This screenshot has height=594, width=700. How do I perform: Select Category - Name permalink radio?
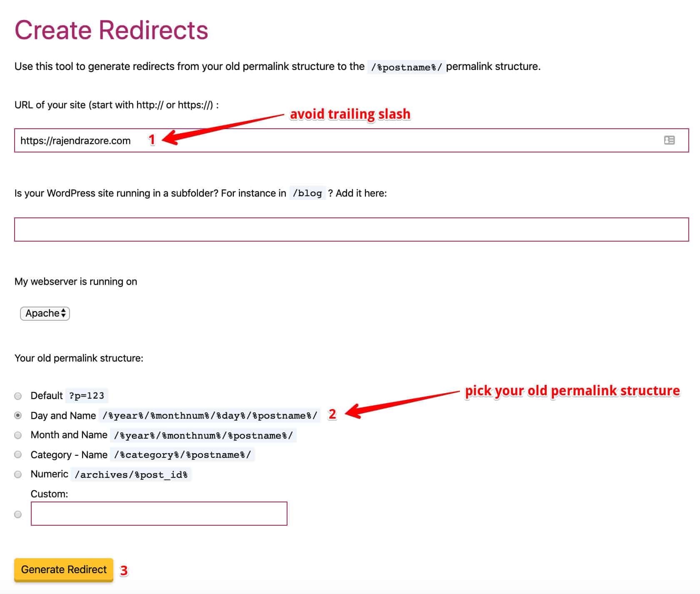[18, 454]
